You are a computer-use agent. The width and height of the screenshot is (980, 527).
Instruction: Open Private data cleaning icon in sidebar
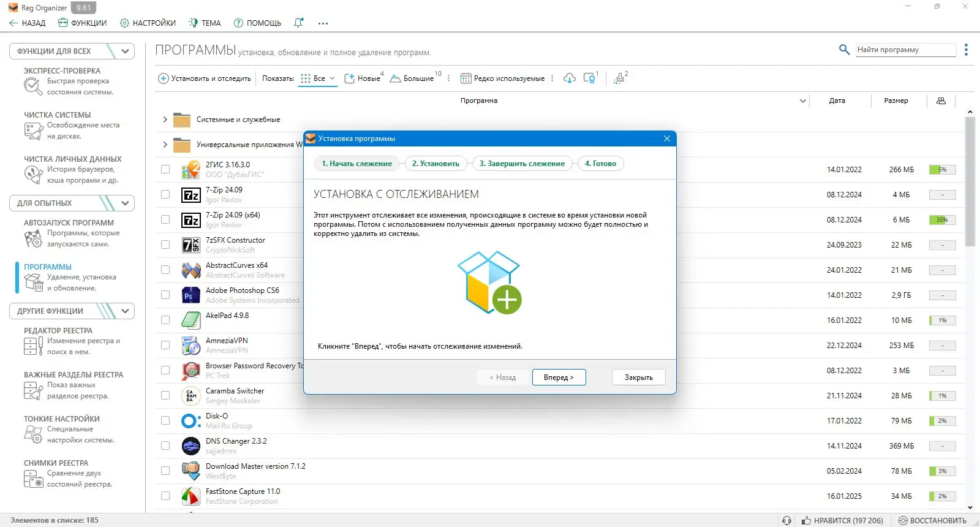[33, 175]
